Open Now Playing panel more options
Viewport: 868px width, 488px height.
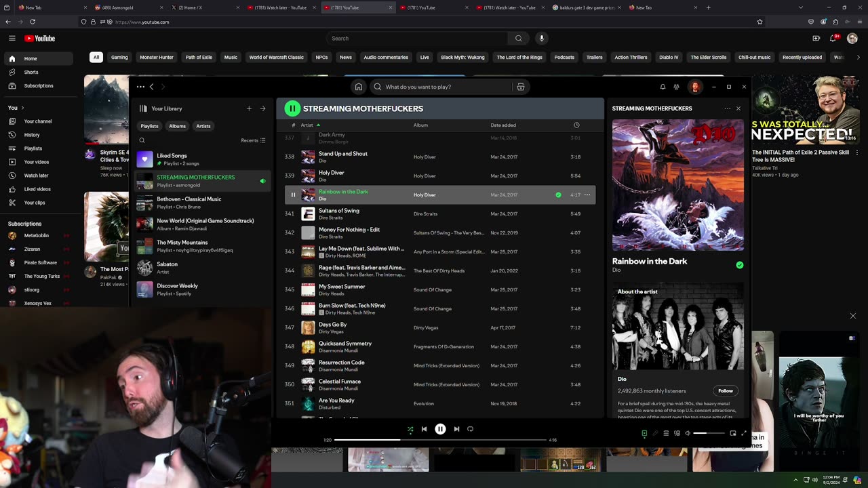(x=727, y=108)
